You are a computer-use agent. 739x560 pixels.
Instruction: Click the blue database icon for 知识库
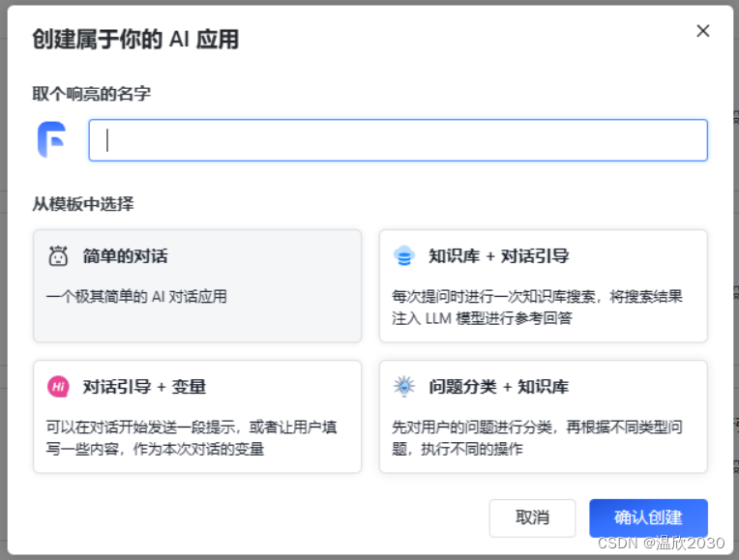tap(404, 256)
